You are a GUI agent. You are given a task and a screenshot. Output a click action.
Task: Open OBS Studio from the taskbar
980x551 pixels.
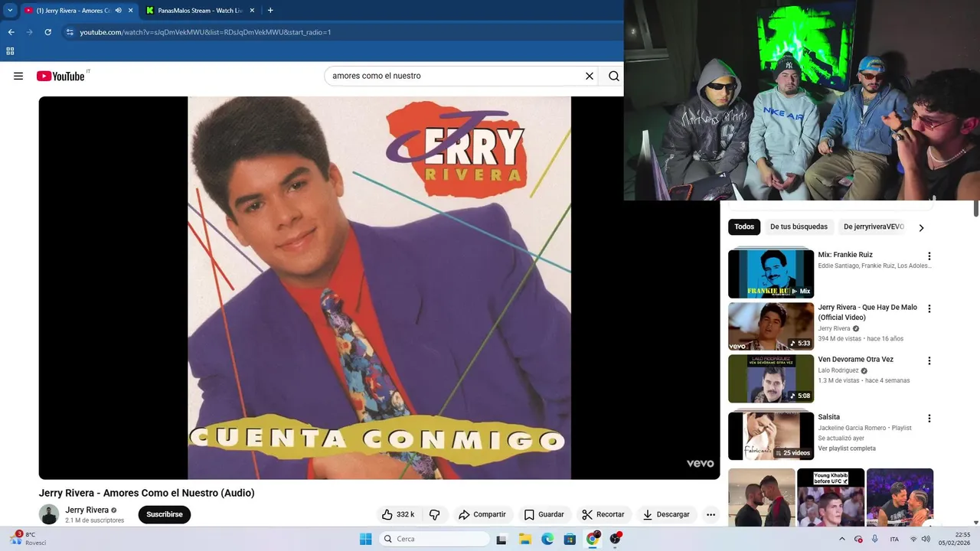616,539
